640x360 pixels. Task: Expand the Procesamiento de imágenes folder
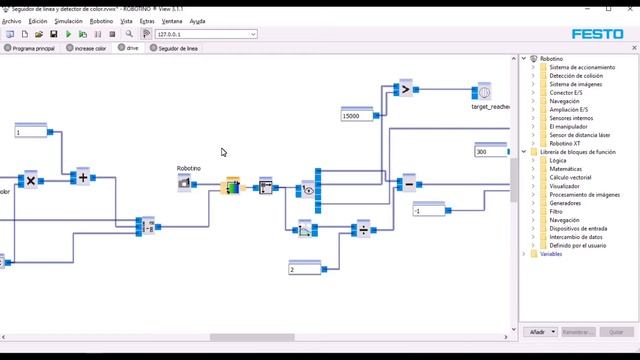pos(533,195)
